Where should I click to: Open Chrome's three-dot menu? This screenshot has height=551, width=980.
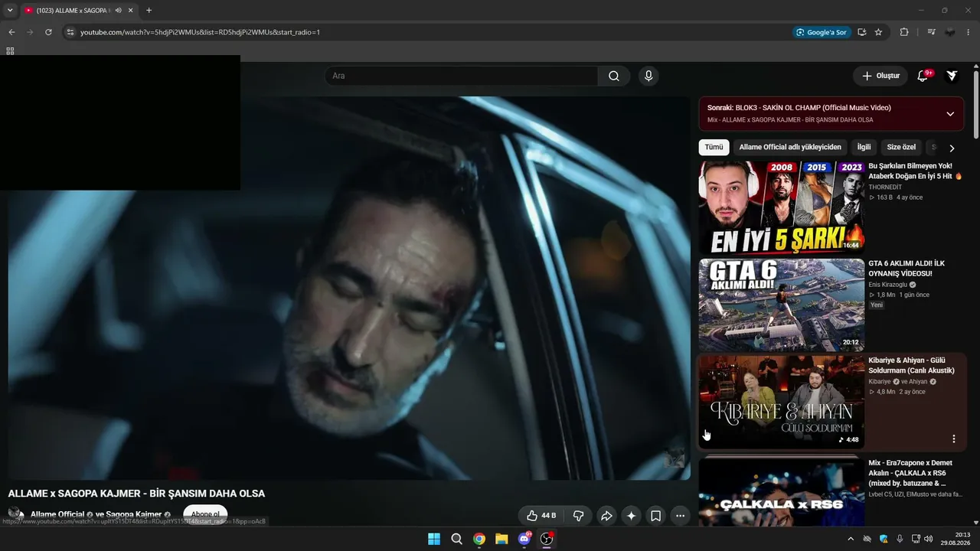[969, 32]
